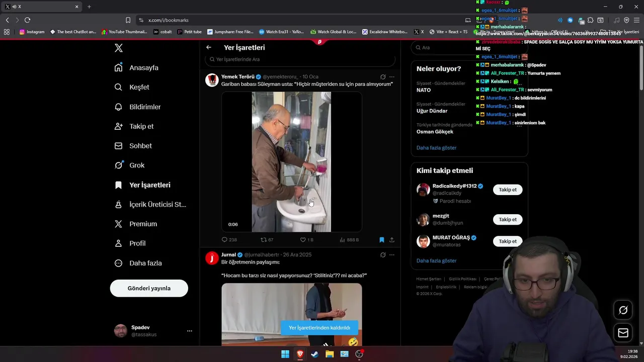Reload the page with refresh icon
644x362 pixels.
27,20
